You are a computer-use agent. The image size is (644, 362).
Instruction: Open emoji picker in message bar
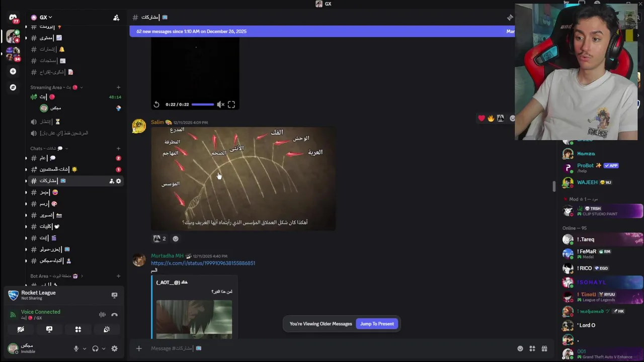(520, 348)
